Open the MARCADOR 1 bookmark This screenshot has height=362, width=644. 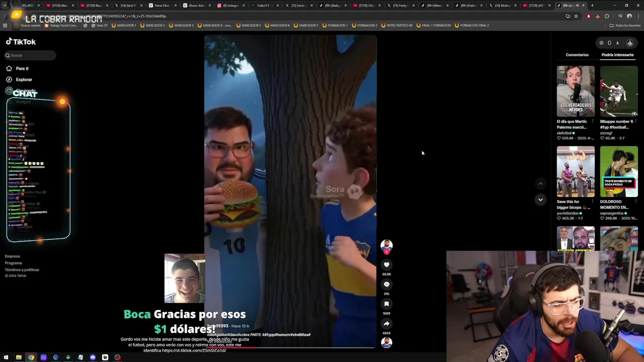[124, 25]
